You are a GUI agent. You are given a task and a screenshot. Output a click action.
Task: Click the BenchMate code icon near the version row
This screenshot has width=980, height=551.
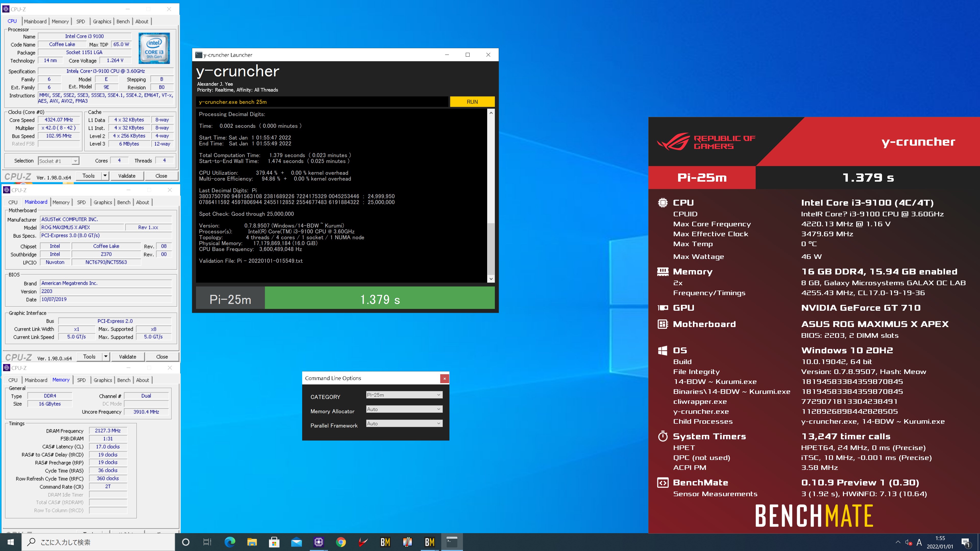pyautogui.click(x=662, y=483)
